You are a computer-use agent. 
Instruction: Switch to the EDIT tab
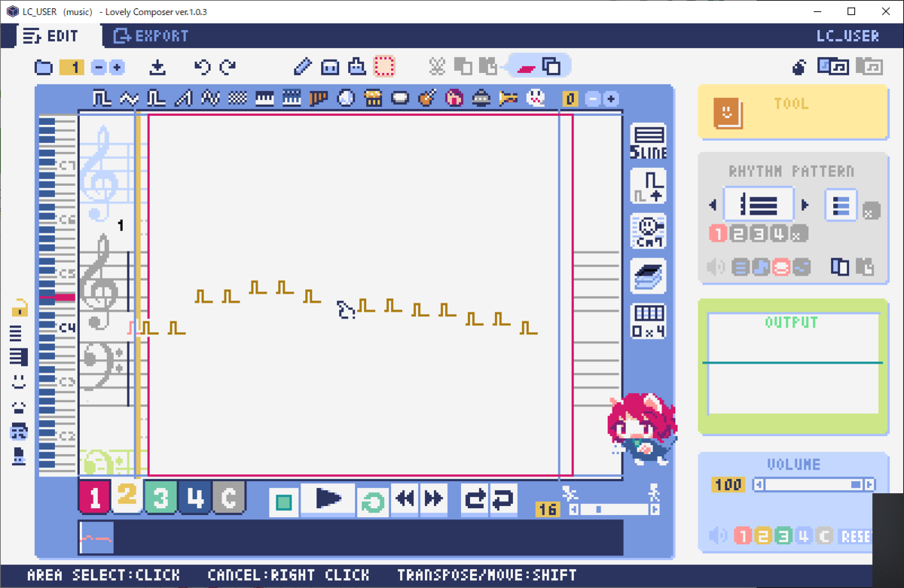[x=51, y=36]
